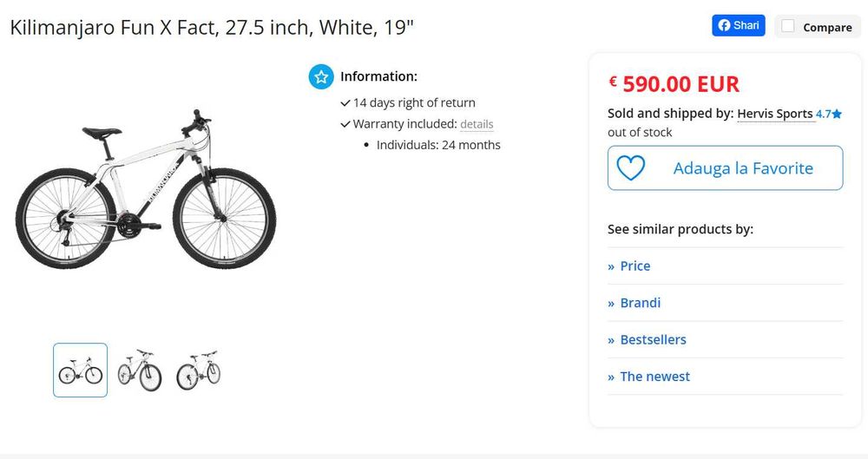
Task: Select the first bike thumbnail
Action: (x=81, y=370)
